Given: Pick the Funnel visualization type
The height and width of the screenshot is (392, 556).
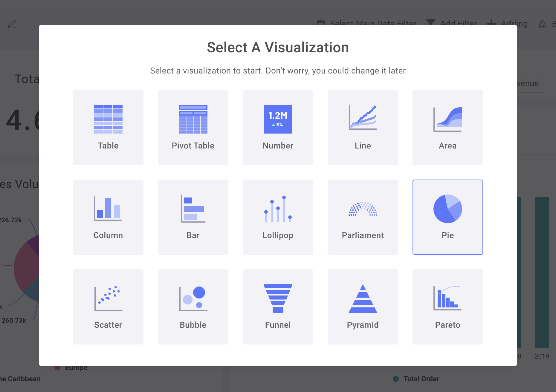Looking at the screenshot, I should 278,307.
